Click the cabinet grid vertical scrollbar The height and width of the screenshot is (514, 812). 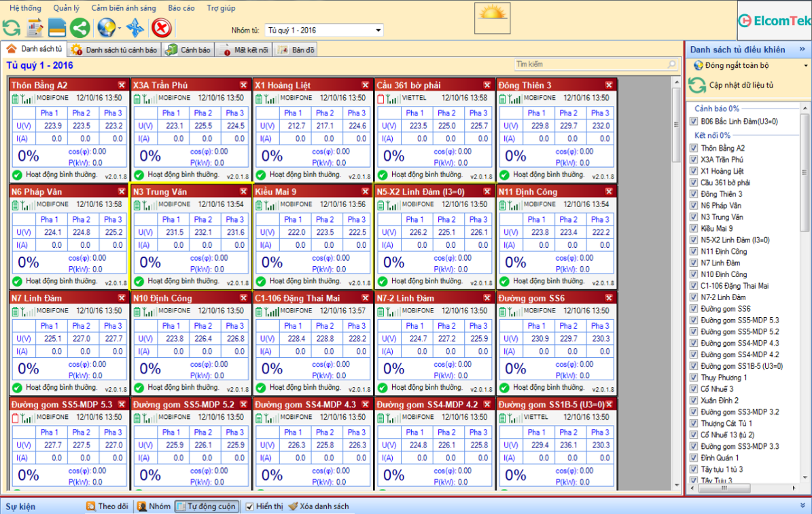(x=675, y=272)
